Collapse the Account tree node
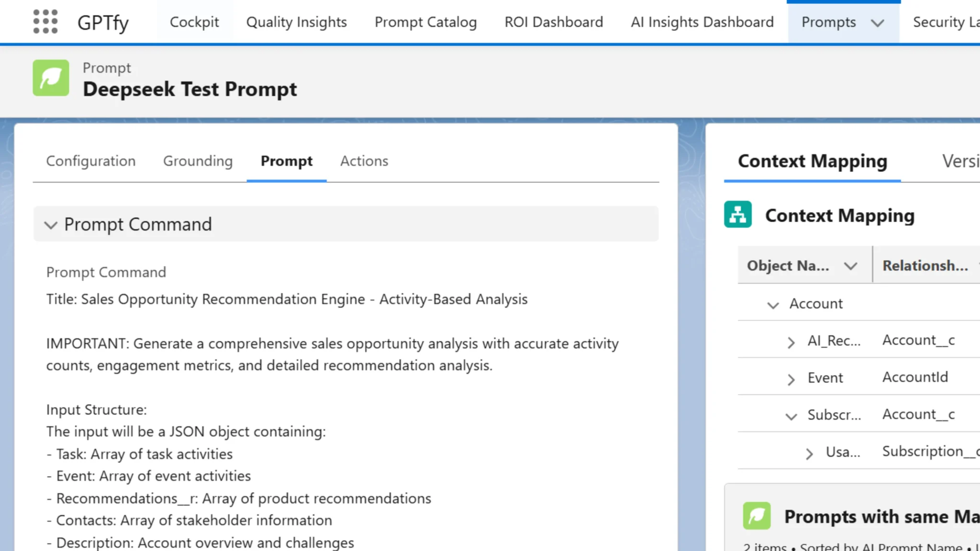 pos(772,305)
